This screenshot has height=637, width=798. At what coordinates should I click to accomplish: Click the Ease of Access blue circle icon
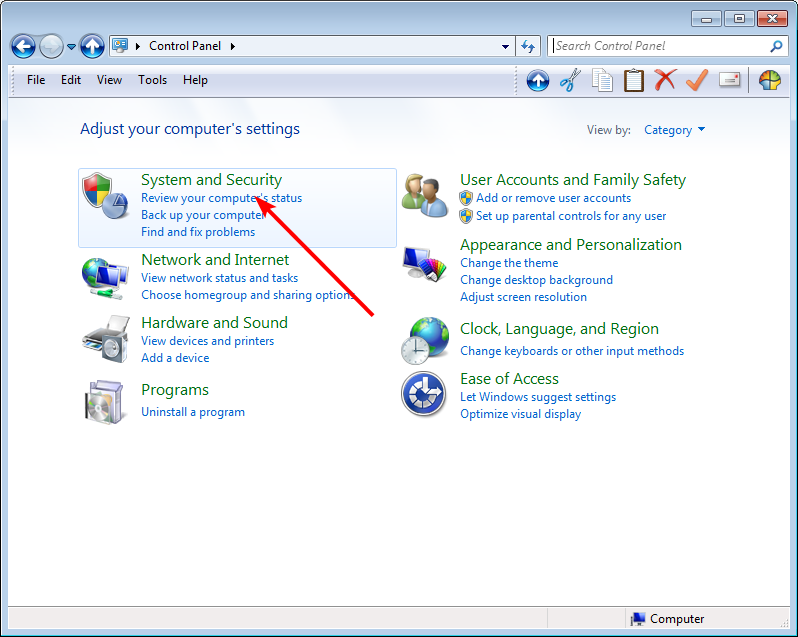pos(423,394)
